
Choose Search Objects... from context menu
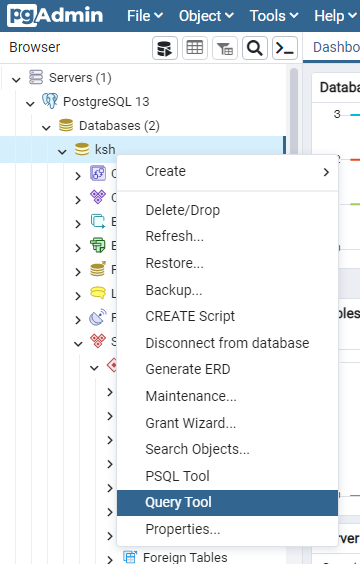pos(227,449)
